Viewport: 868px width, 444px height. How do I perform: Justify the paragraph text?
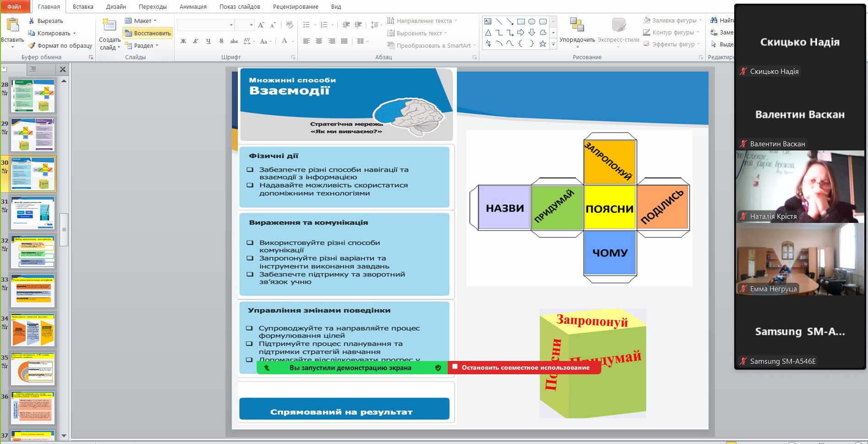point(344,41)
